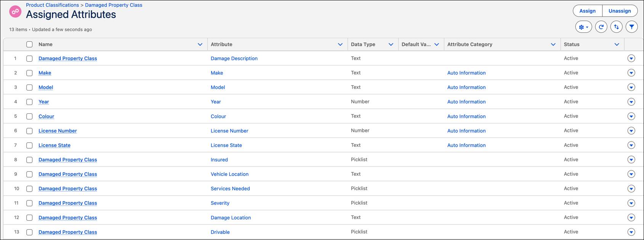Select the Damage Description row checkbox
The image size is (644, 240).
click(x=29, y=59)
